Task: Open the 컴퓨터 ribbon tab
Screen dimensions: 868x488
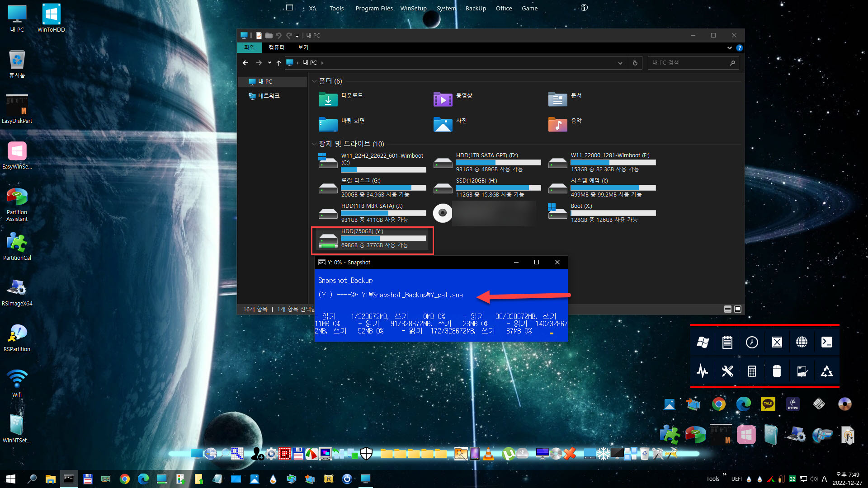Action: click(276, 47)
